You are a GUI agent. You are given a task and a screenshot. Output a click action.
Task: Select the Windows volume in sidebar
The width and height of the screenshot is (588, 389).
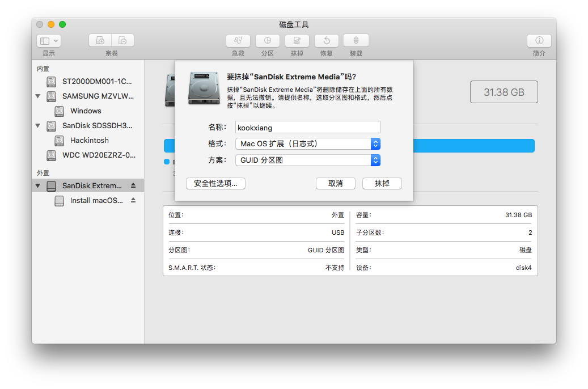pyautogui.click(x=86, y=111)
